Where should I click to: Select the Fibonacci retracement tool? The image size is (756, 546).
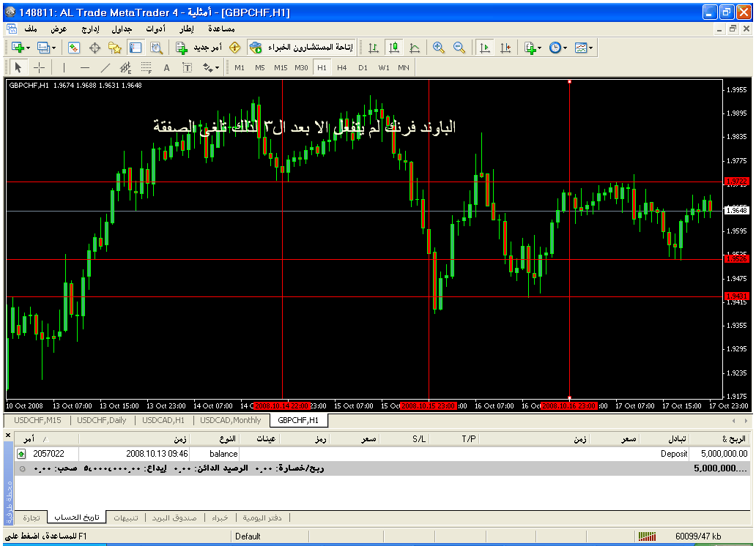tap(146, 67)
